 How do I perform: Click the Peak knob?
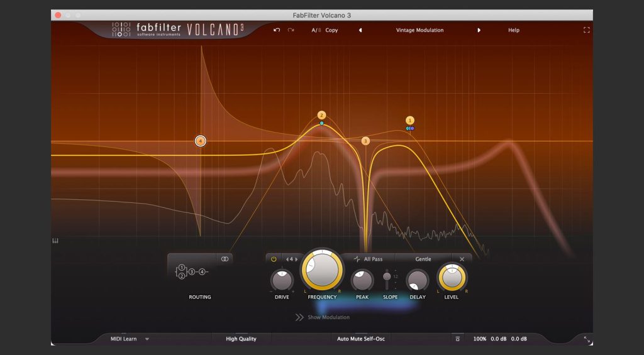pyautogui.click(x=362, y=280)
